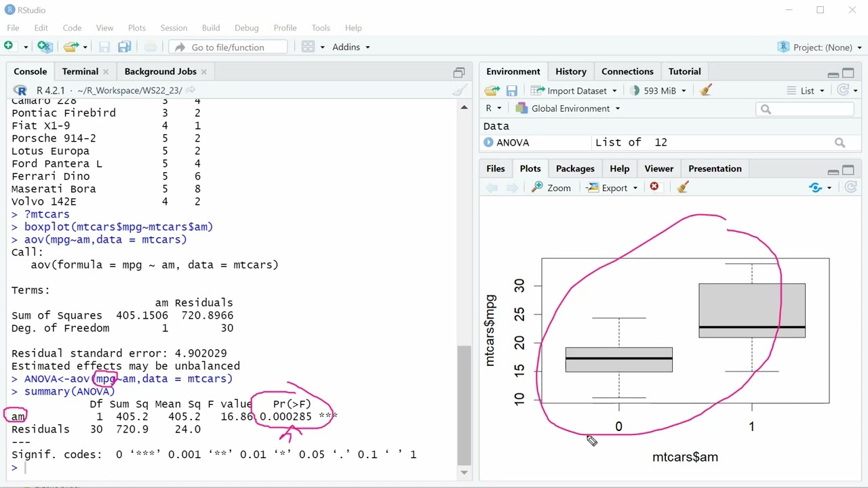
Task: Open the R language dropdown
Action: [x=493, y=108]
